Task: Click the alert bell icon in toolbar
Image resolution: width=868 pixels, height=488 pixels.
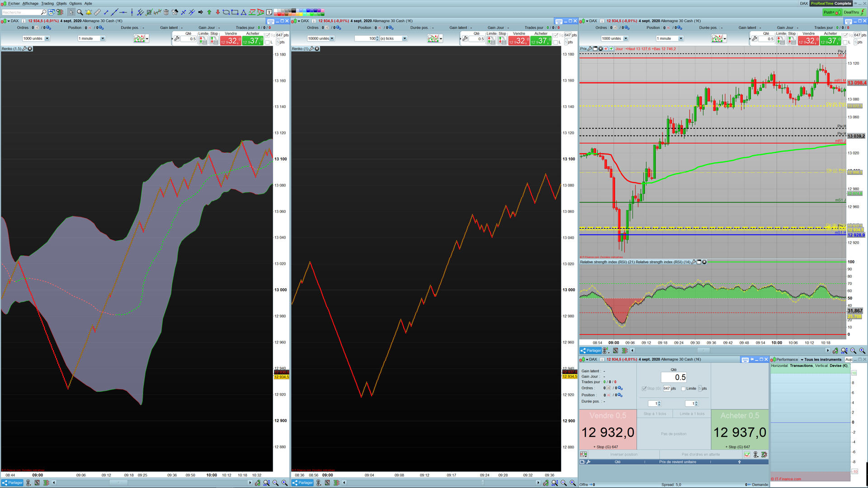Action: [89, 12]
